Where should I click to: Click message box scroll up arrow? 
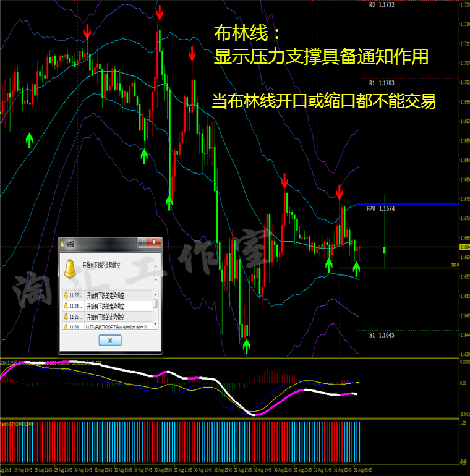click(156, 266)
